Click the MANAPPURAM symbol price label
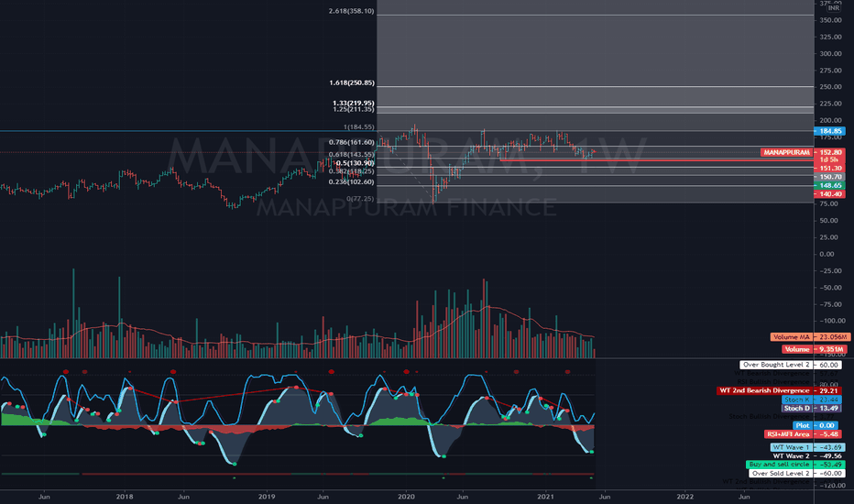Image resolution: width=854 pixels, height=504 pixels. 786,152
